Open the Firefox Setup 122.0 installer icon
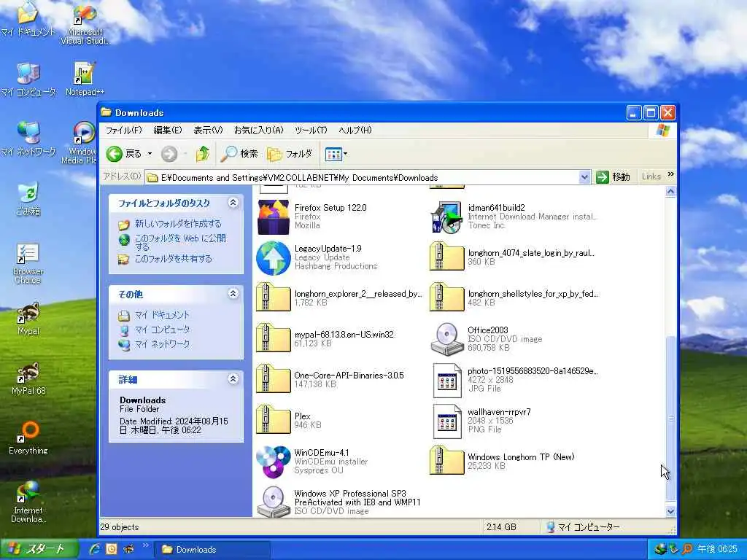 [x=273, y=217]
